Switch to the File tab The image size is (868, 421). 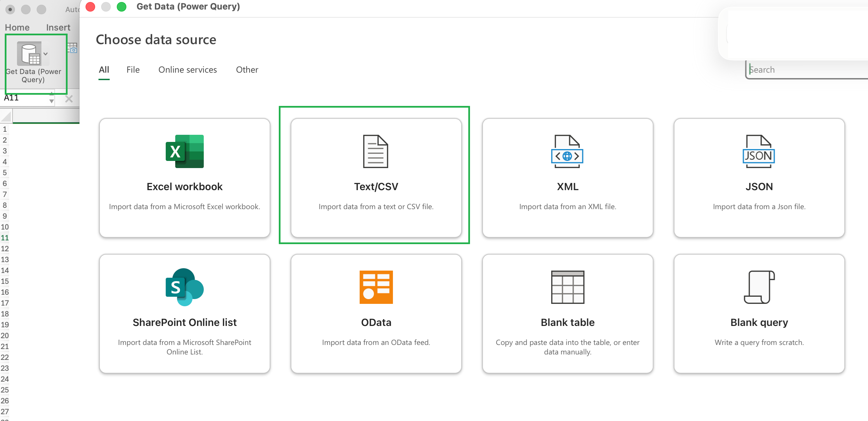pyautogui.click(x=133, y=70)
